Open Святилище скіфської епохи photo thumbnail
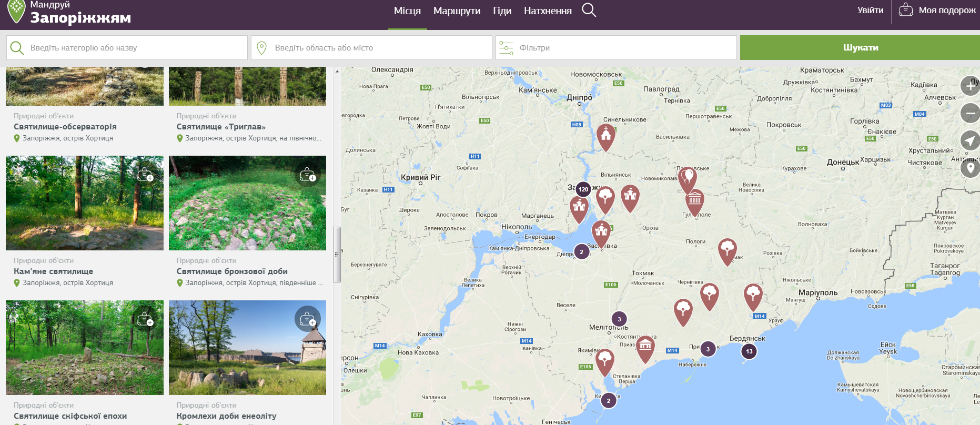This screenshot has width=980, height=425. tap(85, 348)
